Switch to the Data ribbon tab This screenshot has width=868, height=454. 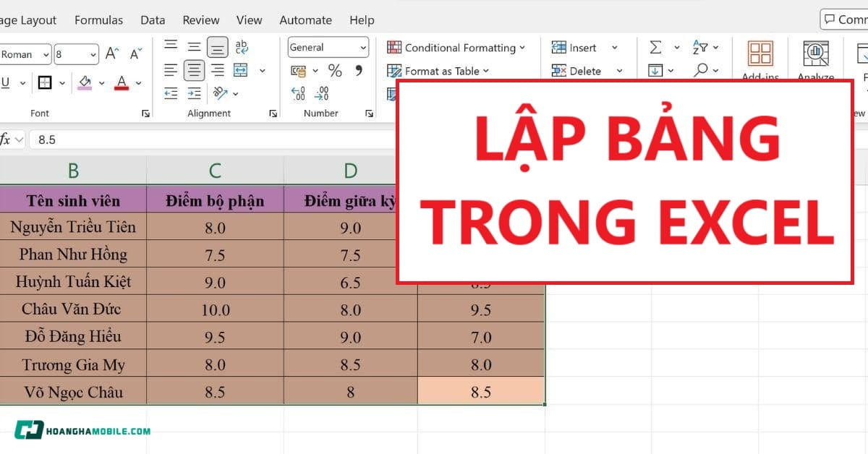click(x=153, y=20)
